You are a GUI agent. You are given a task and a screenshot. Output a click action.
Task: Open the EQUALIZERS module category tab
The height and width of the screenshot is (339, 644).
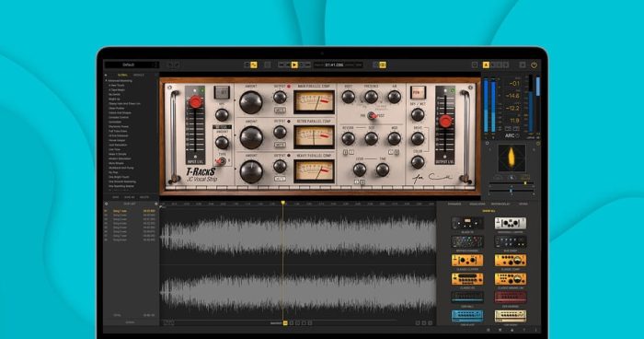477,205
